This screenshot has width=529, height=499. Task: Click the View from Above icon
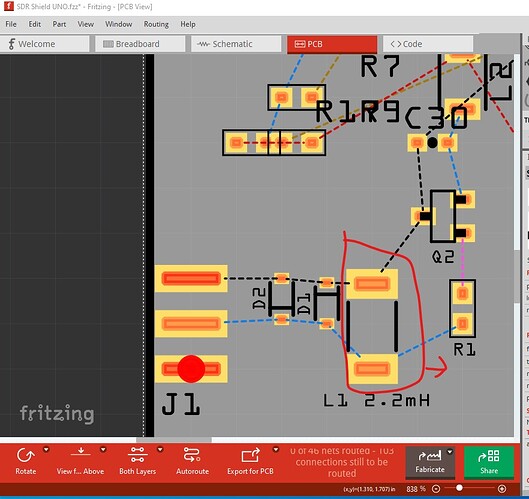click(x=81, y=453)
